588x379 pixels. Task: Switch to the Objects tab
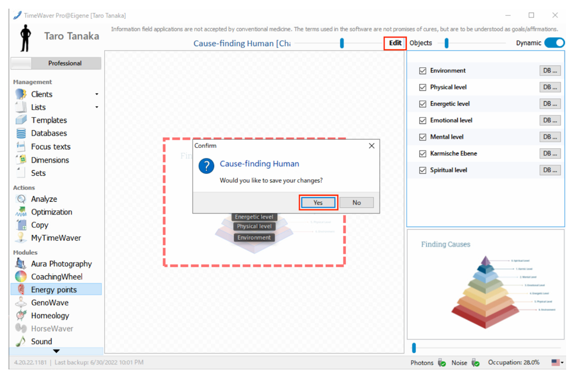(421, 43)
